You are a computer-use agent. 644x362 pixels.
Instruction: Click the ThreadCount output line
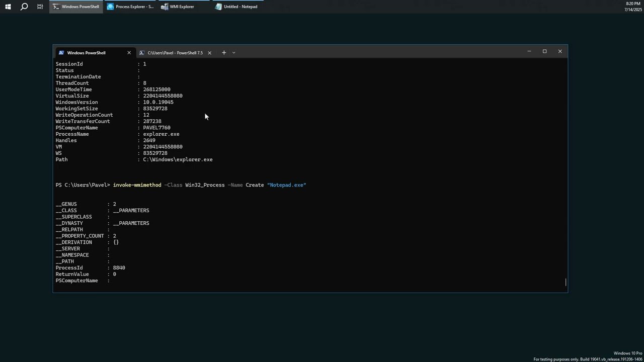point(101,83)
